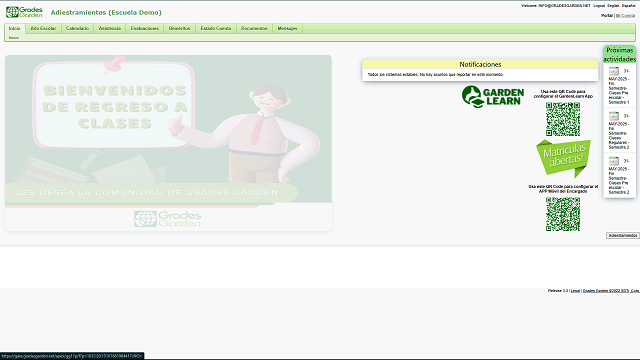Screen dimensions: 640x360
Task: Open the Inicio tab
Action: click(x=15, y=28)
